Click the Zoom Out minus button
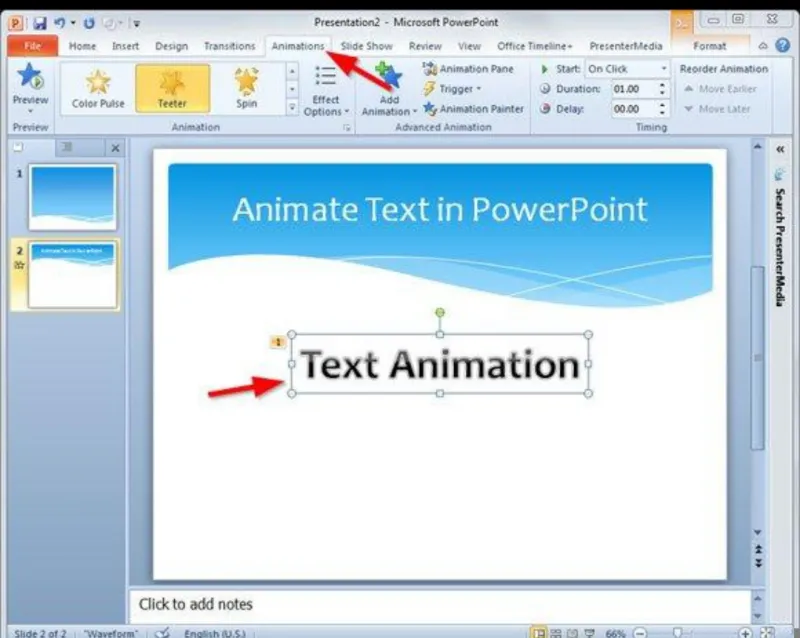 (640, 633)
